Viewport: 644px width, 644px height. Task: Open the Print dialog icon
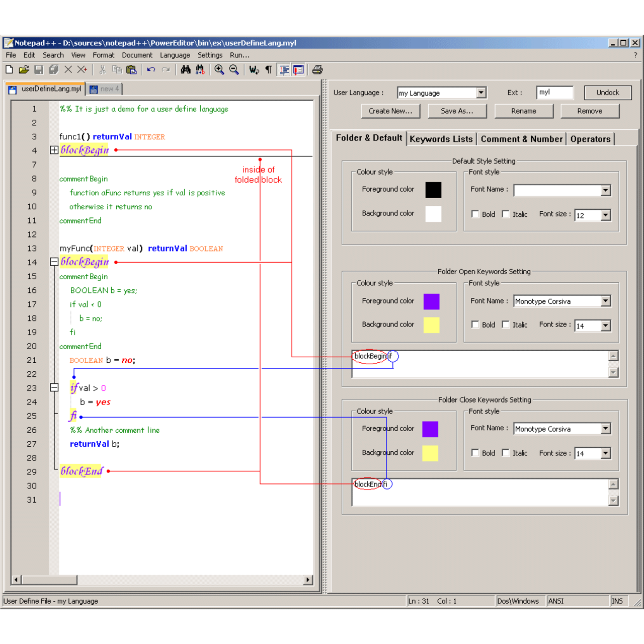coord(317,69)
